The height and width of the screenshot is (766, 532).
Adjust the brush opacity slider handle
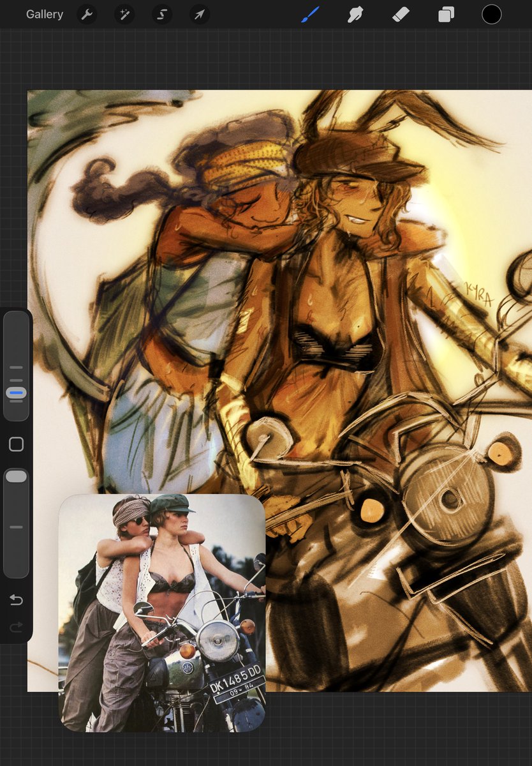click(16, 476)
